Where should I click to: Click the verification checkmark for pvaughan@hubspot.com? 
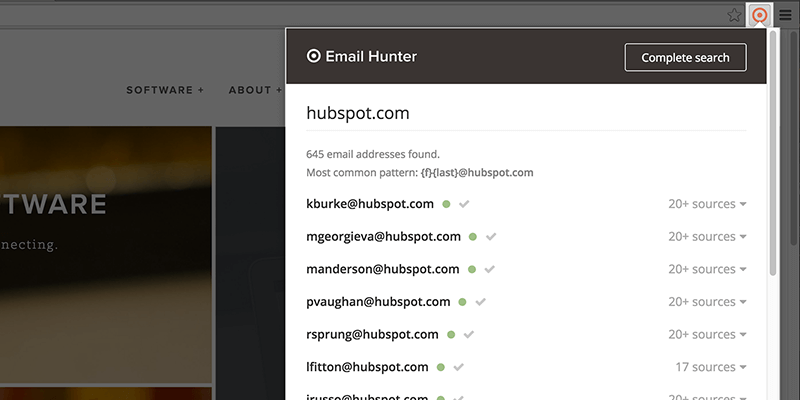point(480,302)
